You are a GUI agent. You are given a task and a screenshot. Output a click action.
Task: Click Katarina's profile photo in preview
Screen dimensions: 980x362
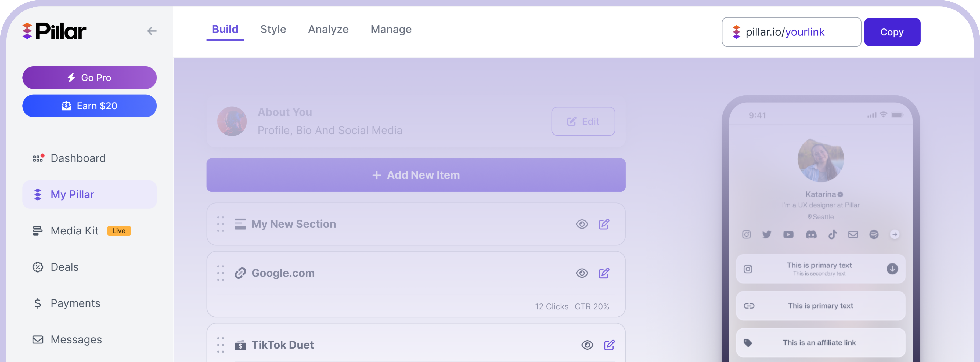click(x=821, y=160)
